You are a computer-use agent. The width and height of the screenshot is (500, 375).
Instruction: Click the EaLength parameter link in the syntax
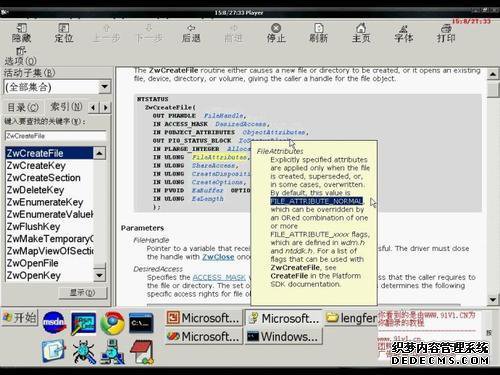pos(207,199)
